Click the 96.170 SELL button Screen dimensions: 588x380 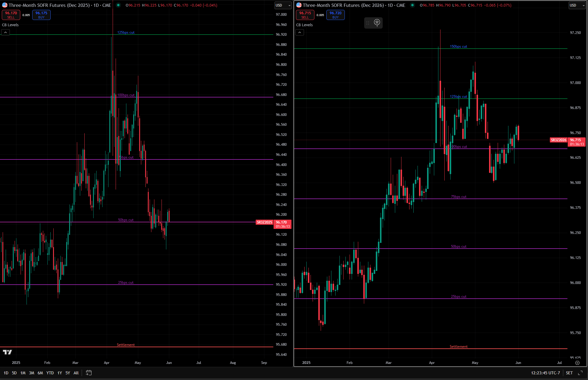click(x=11, y=15)
